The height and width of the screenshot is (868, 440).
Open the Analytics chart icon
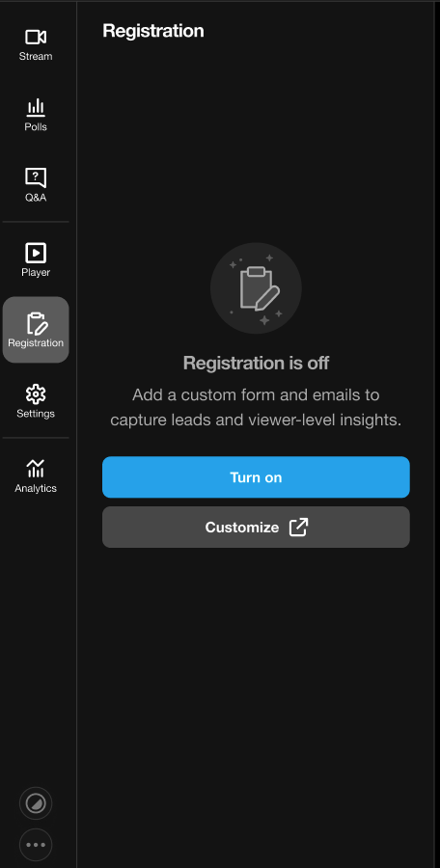[36, 469]
